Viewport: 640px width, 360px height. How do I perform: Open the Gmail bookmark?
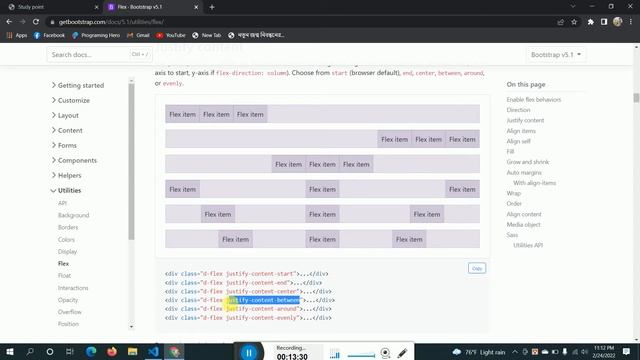click(x=138, y=36)
